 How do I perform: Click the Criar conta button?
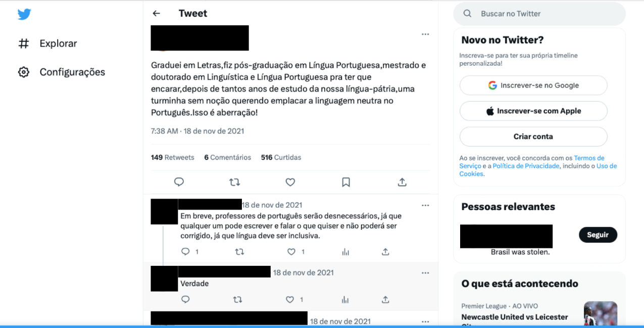point(533,136)
